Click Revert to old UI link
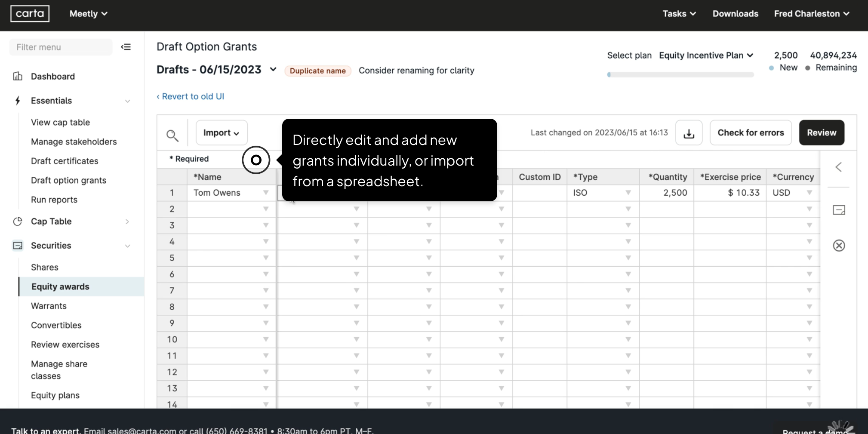 tap(190, 96)
